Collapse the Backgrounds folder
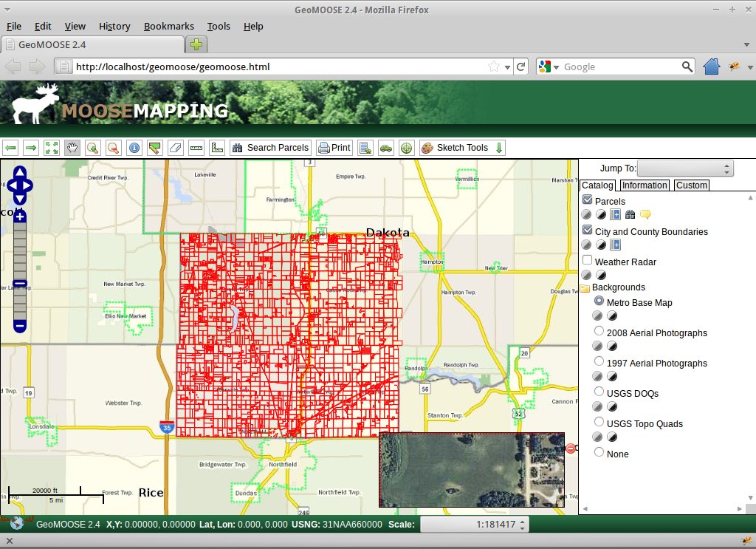756x549 pixels. pos(585,287)
